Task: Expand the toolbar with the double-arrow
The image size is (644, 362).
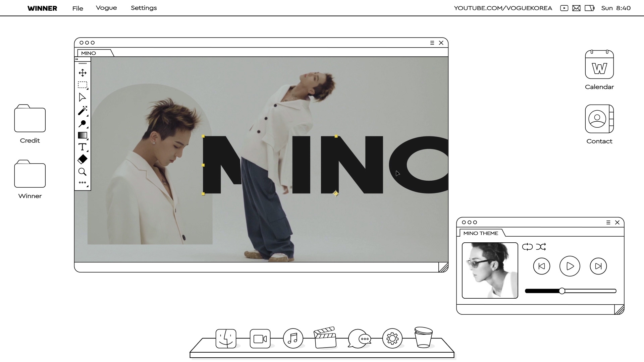Action: tap(77, 59)
